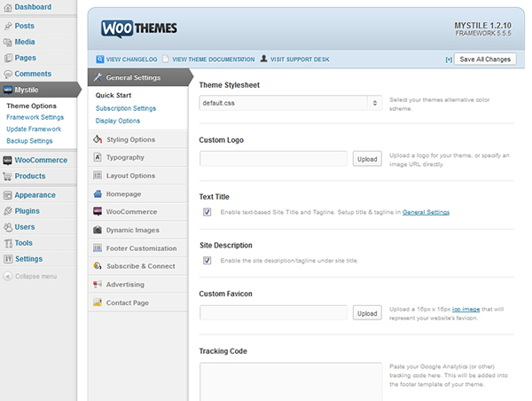
Task: Click the Advertising section icon
Action: (98, 285)
